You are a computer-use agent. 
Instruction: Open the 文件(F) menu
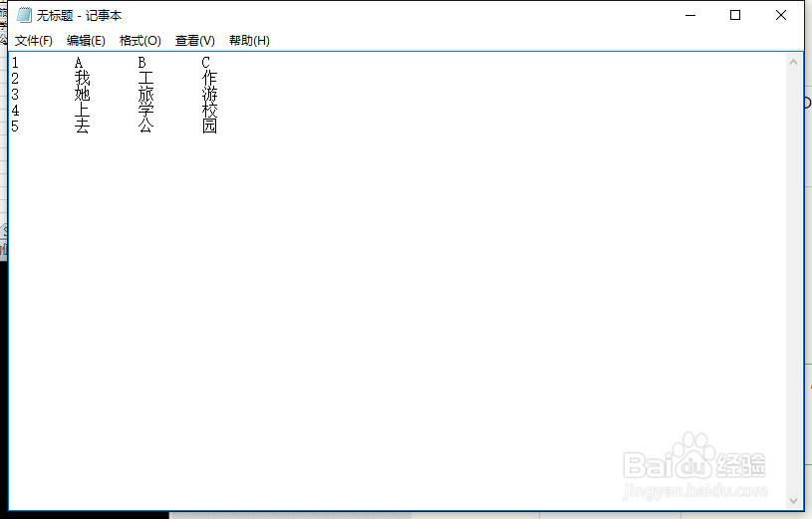[x=34, y=41]
